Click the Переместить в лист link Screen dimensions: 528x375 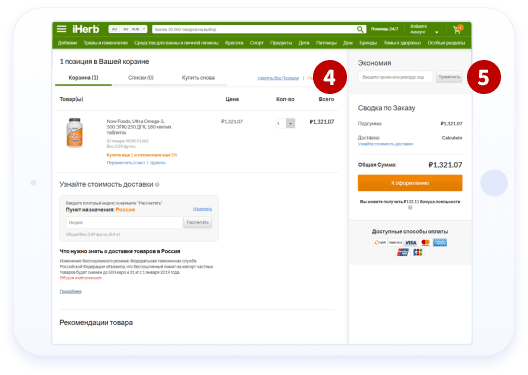126,163
